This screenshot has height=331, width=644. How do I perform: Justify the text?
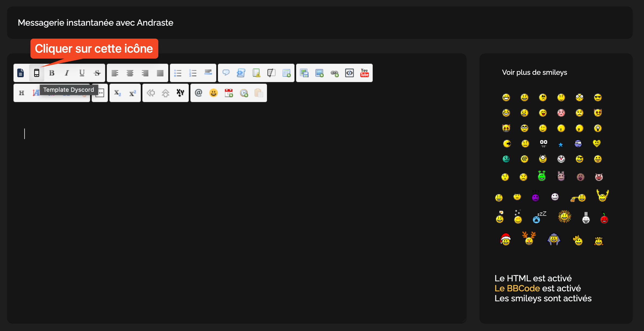(x=160, y=73)
